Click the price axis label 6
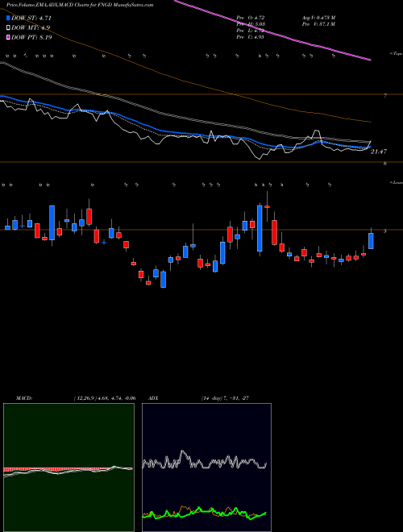The height and width of the screenshot is (532, 403). tap(385, 164)
